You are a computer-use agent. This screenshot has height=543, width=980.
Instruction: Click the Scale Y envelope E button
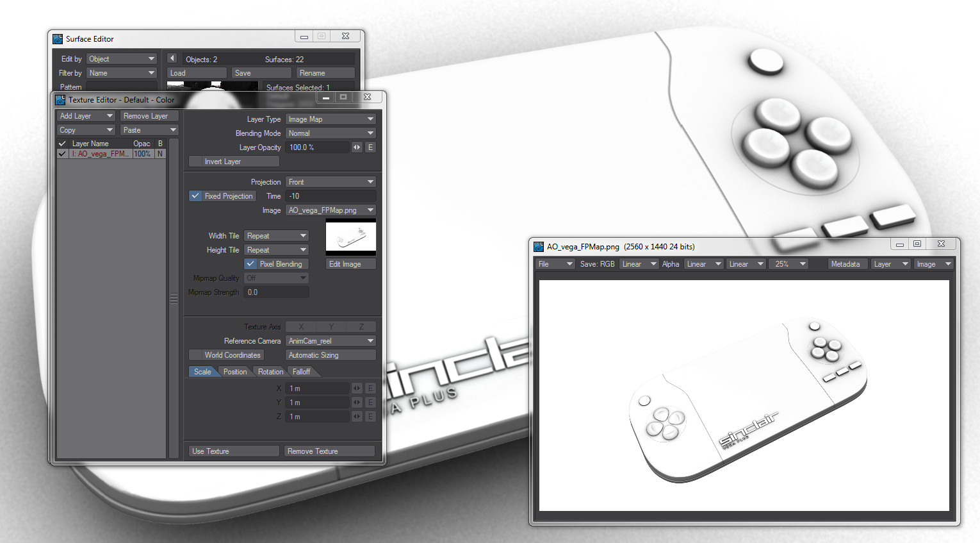pyautogui.click(x=370, y=403)
